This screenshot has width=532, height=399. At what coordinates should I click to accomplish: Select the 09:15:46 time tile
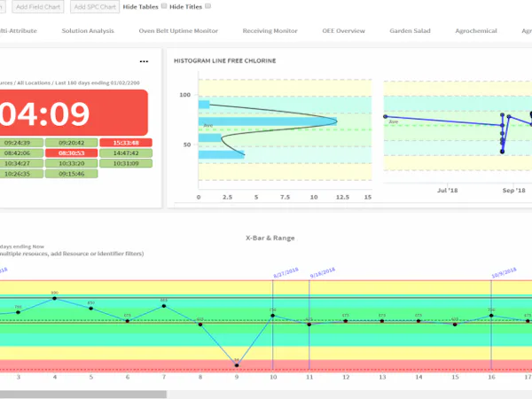coord(72,174)
